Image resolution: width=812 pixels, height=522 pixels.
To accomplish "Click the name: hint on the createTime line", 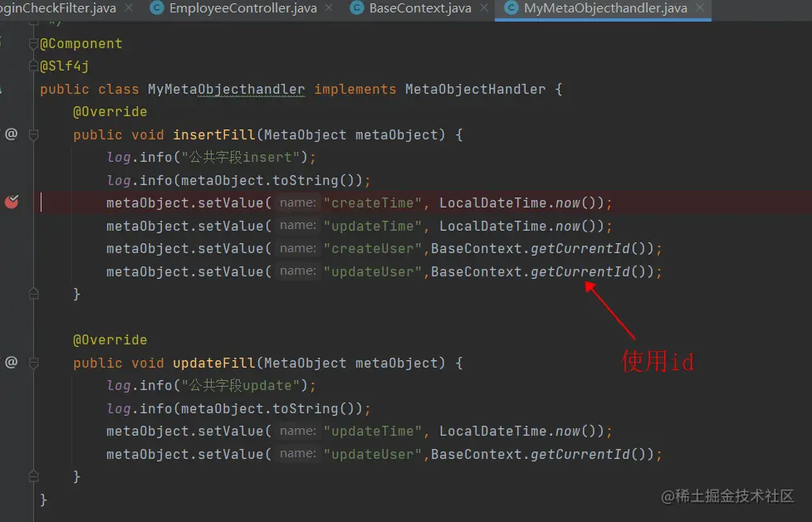I will point(298,202).
